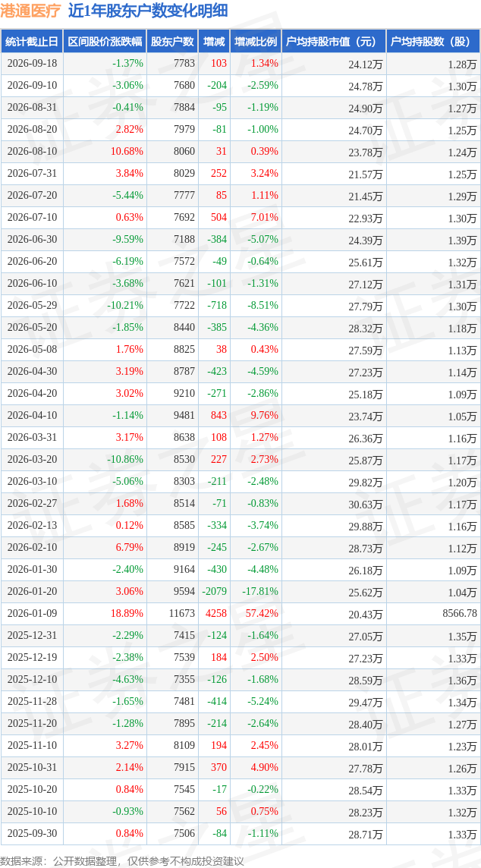Click the 8566.78 average shares cell
Image resolution: width=481 pixels, height=868 pixels.
[457, 614]
